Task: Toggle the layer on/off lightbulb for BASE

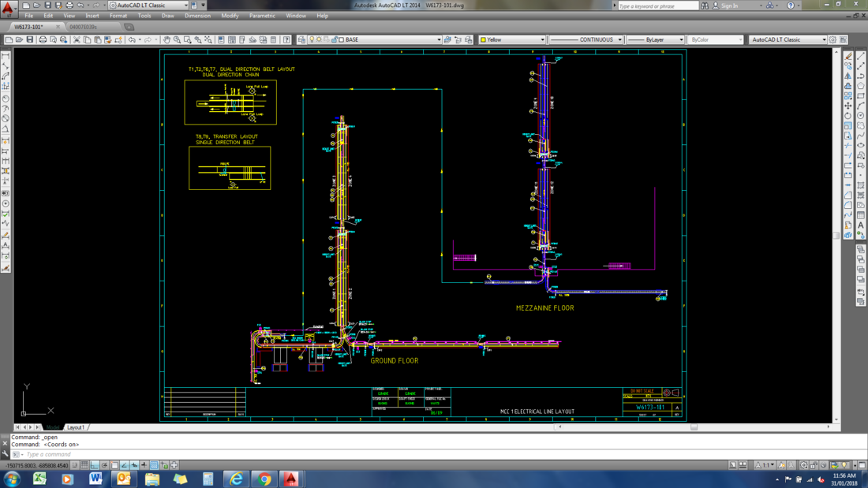Action: click(312, 40)
